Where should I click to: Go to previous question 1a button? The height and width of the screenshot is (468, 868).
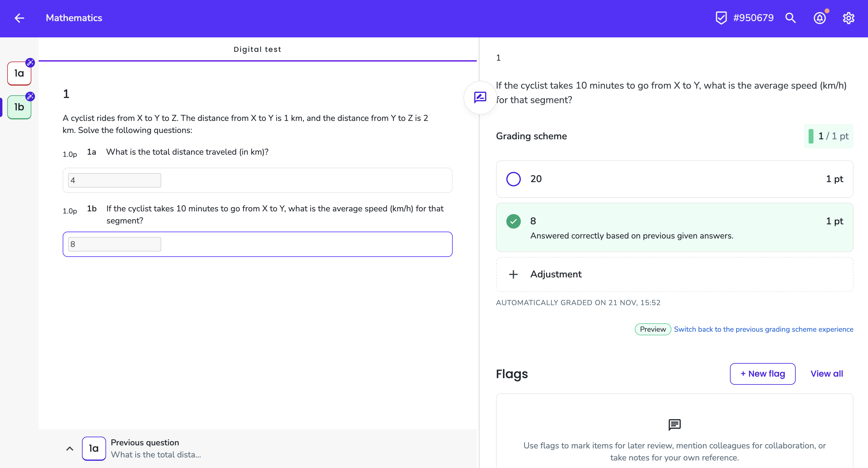coord(94,448)
